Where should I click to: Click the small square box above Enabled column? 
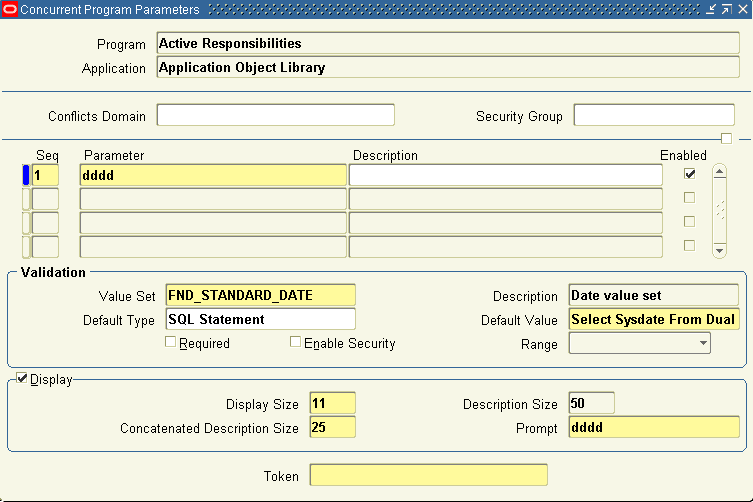727,138
